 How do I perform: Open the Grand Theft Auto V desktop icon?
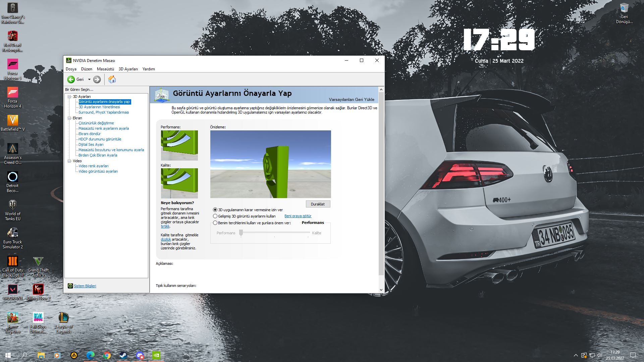[38, 261]
